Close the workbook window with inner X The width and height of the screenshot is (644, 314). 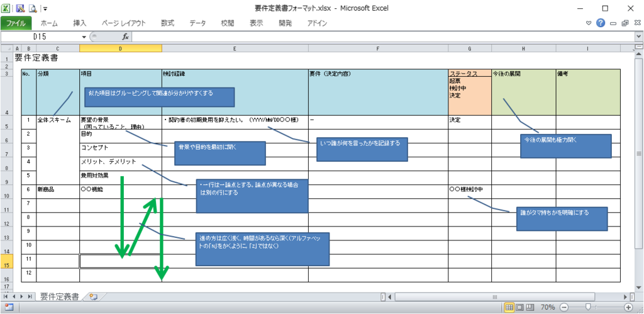pyautogui.click(x=636, y=23)
